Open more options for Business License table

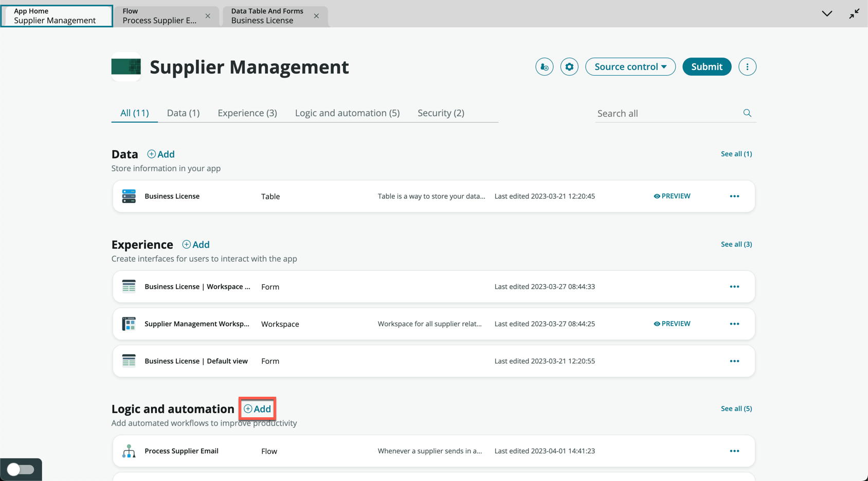[x=734, y=196]
